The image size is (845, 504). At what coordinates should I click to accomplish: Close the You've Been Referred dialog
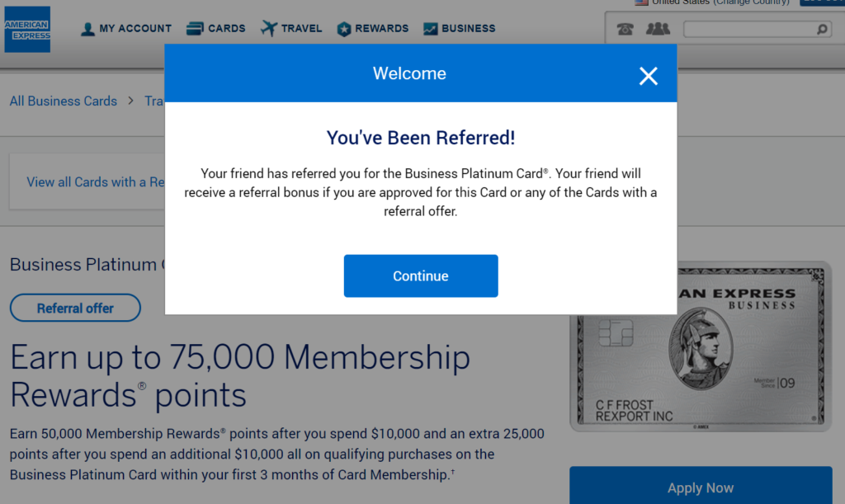click(649, 76)
